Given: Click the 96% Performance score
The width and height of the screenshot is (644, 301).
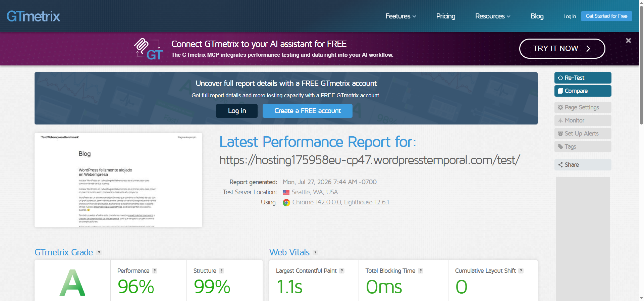Looking at the screenshot, I should [x=136, y=287].
